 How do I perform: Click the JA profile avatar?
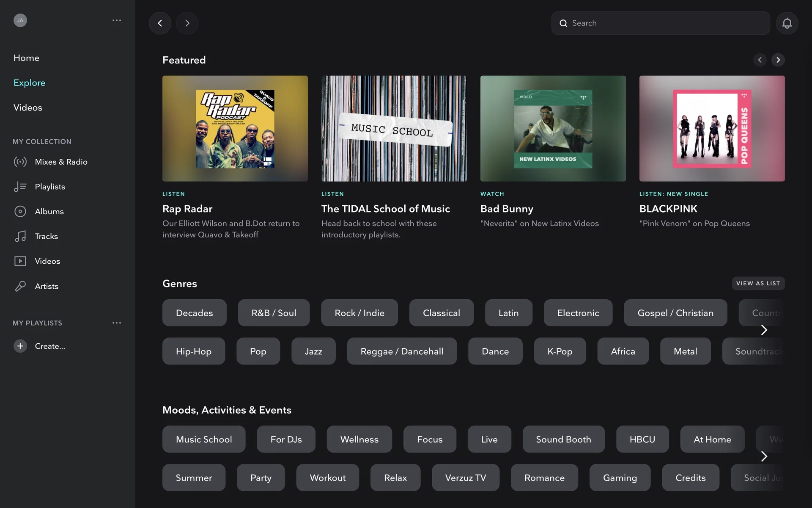pyautogui.click(x=20, y=20)
